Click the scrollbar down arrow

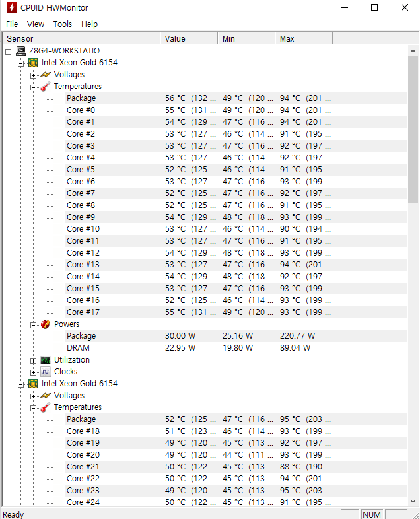[x=413, y=501]
